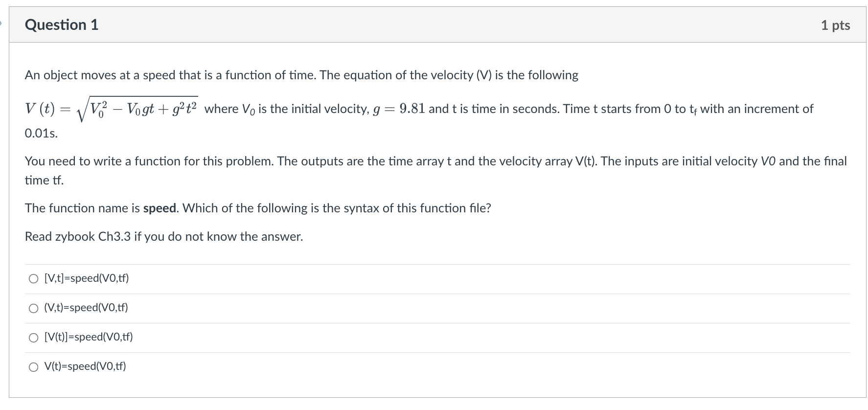Click the answer text [V(t)]=speed(V0,tf)
The width and height of the screenshot is (868, 410).
click(x=88, y=337)
